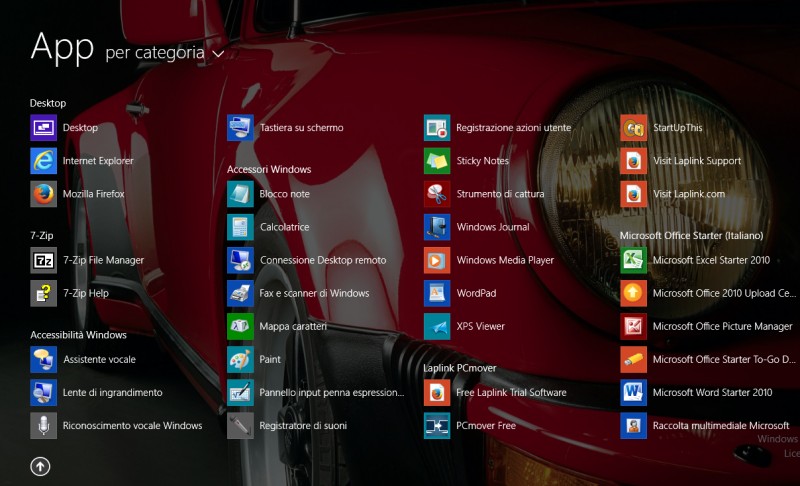Launch Calcolatrice icon
The height and width of the screenshot is (486, 800).
tap(240, 227)
